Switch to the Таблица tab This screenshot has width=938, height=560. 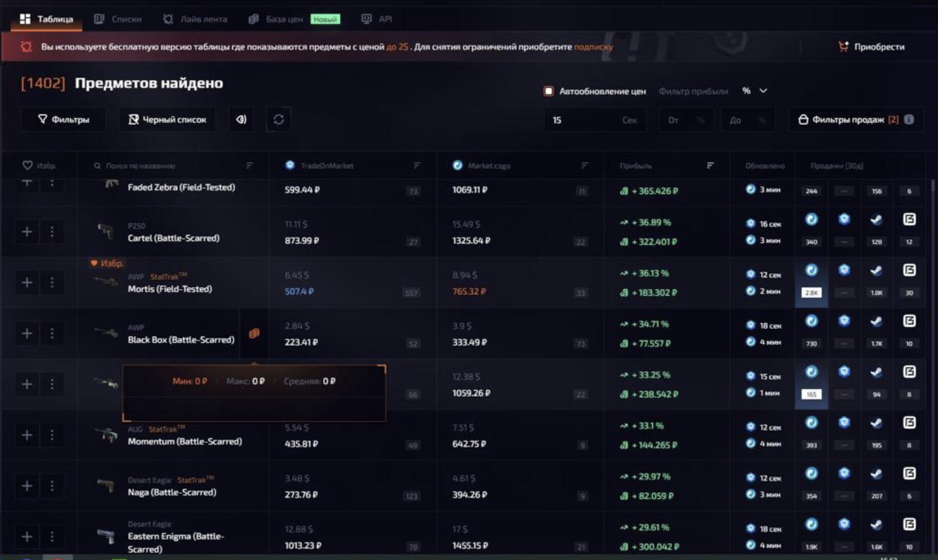(47, 19)
